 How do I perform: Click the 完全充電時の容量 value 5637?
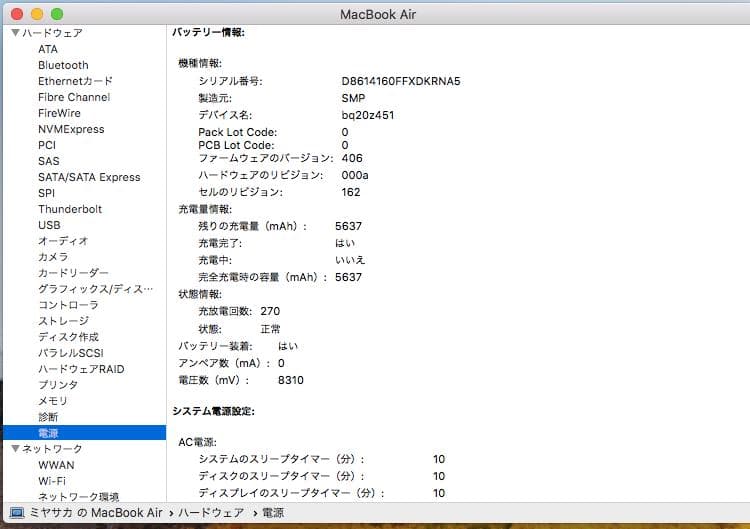[x=349, y=277]
